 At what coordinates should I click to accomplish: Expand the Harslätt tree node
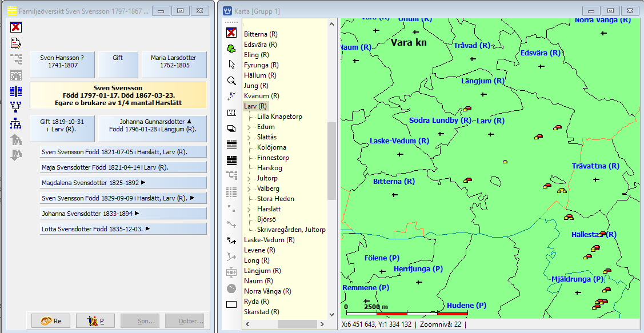tap(249, 210)
